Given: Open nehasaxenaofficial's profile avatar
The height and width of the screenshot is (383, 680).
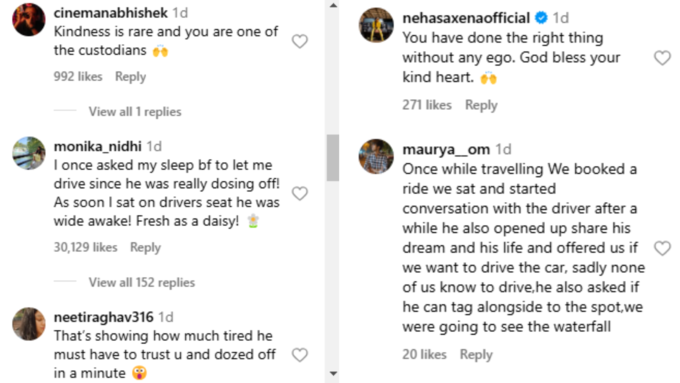Looking at the screenshot, I should (x=376, y=25).
